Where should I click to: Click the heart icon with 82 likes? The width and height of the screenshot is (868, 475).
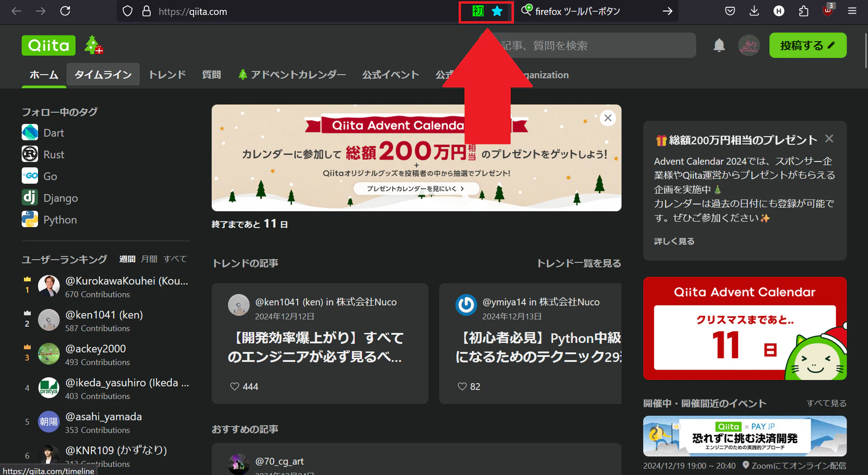pyautogui.click(x=462, y=386)
